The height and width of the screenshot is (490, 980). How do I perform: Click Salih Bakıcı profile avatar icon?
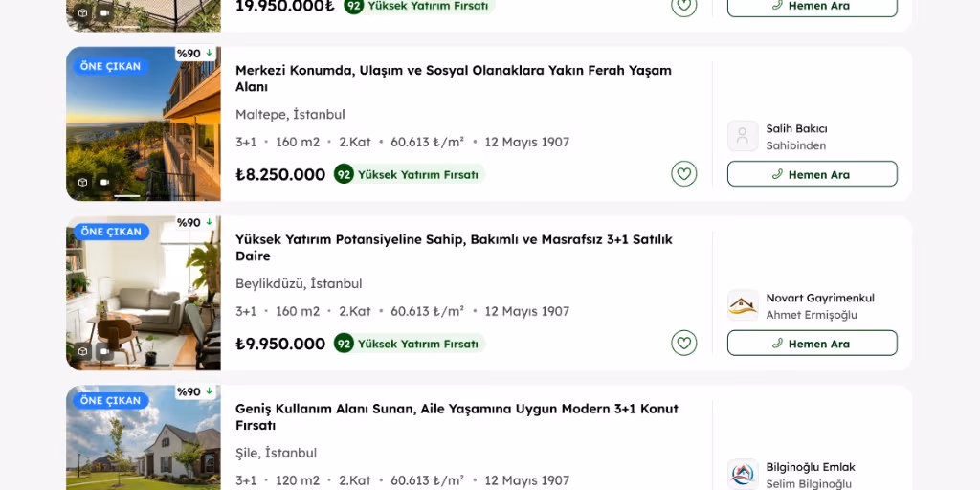(x=743, y=136)
